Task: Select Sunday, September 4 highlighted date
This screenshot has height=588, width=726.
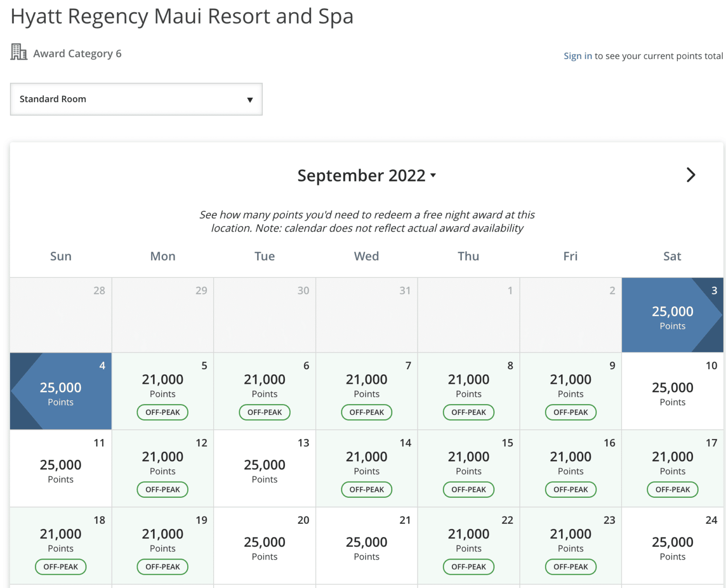Action: [61, 391]
